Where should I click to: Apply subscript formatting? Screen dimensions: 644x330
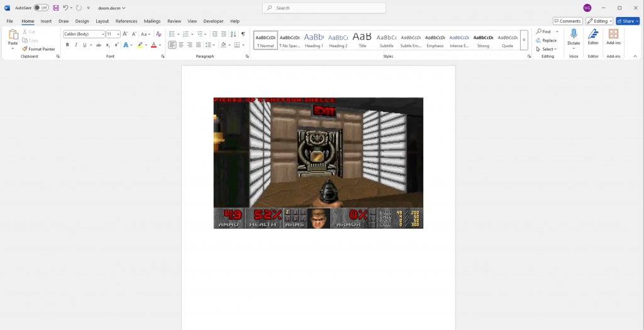point(108,45)
